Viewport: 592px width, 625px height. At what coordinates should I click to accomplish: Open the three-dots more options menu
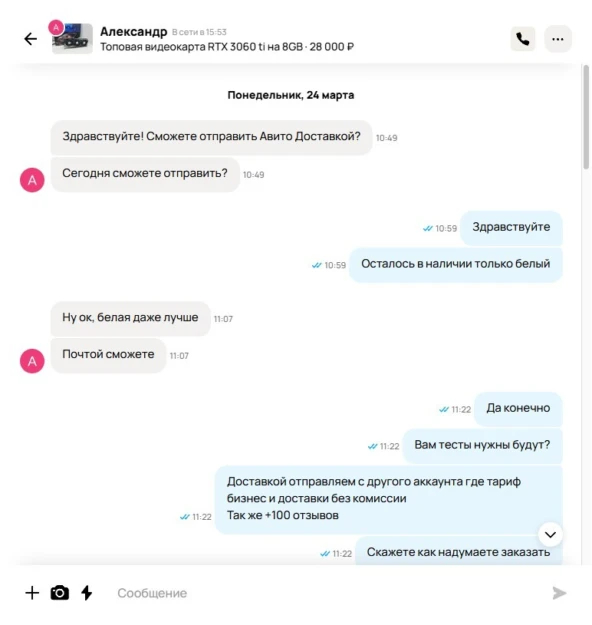pyautogui.click(x=558, y=39)
